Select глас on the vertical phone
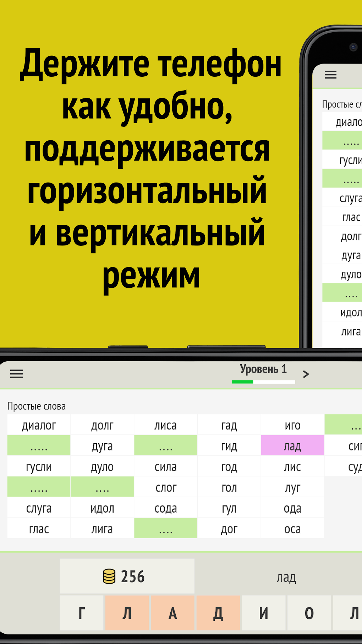Screen dimensions: 362x644 tap(342, 217)
